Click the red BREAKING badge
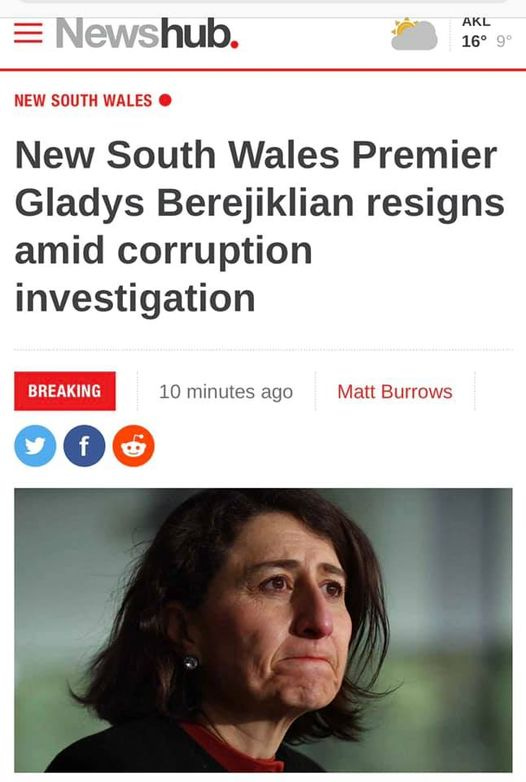The image size is (526, 782). pos(65,391)
